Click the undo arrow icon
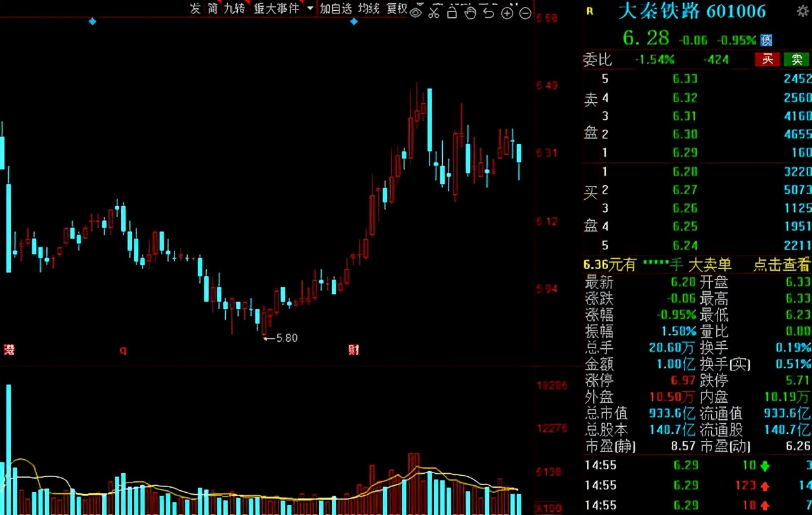812x515 pixels. (488, 12)
